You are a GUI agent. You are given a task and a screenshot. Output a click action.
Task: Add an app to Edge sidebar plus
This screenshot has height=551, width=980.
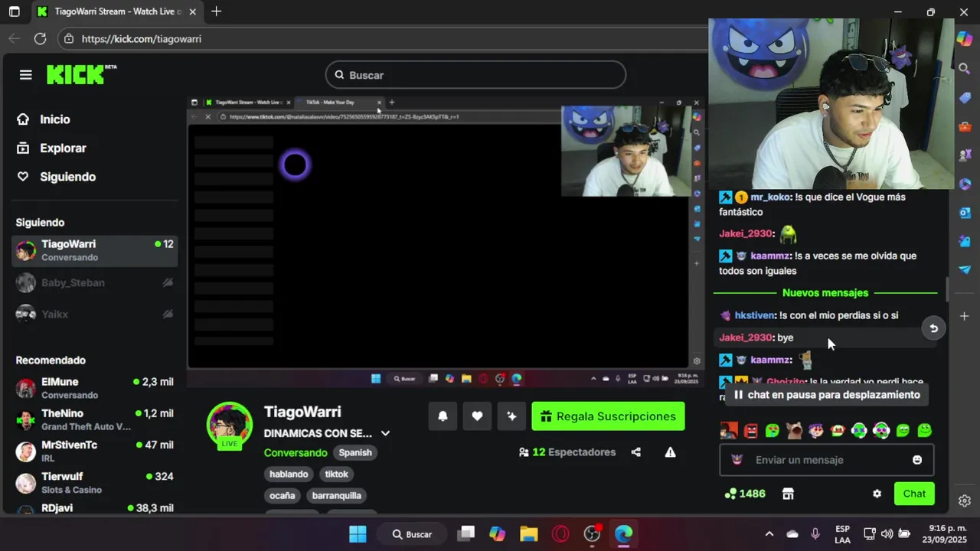965,316
